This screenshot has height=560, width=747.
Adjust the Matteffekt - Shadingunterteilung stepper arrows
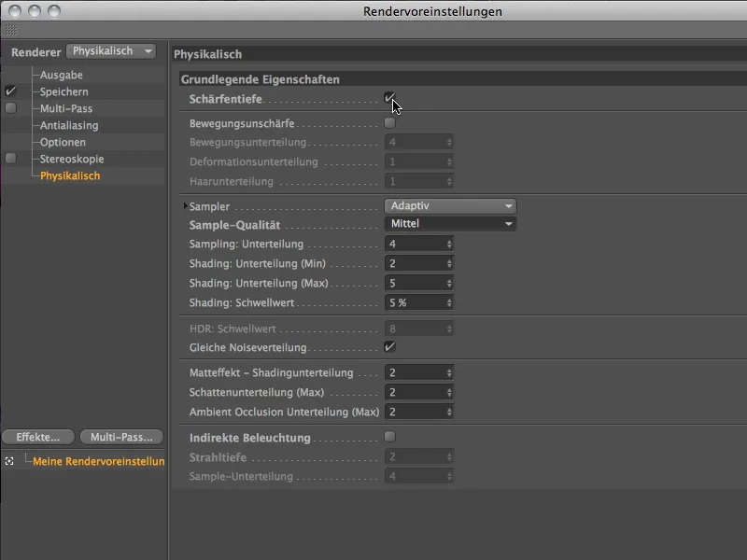(x=449, y=372)
